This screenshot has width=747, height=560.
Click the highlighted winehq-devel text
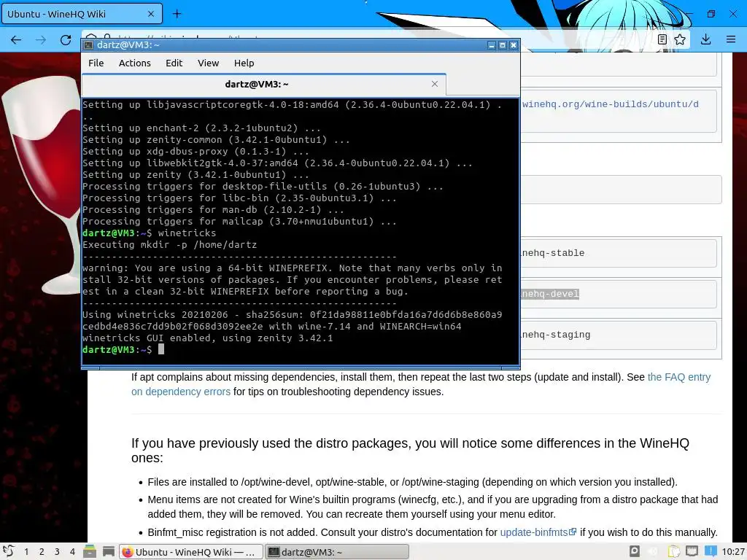[550, 294]
